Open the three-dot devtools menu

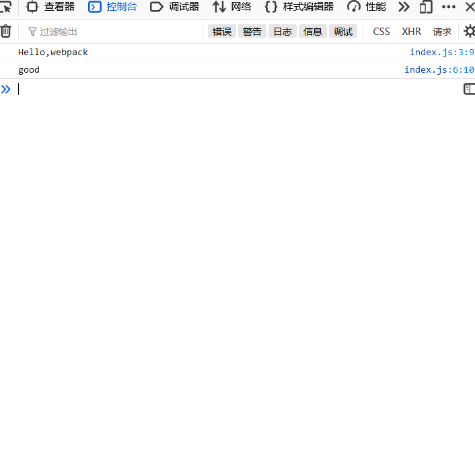coord(449,7)
